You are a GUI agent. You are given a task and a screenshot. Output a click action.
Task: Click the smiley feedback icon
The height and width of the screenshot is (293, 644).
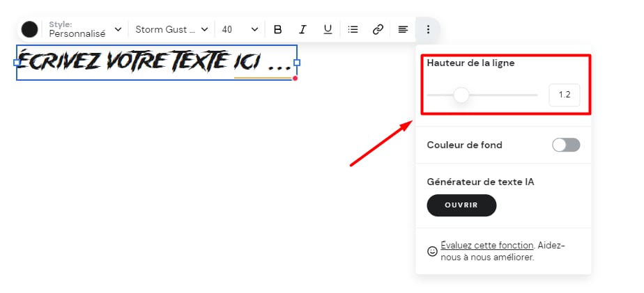[x=432, y=251]
